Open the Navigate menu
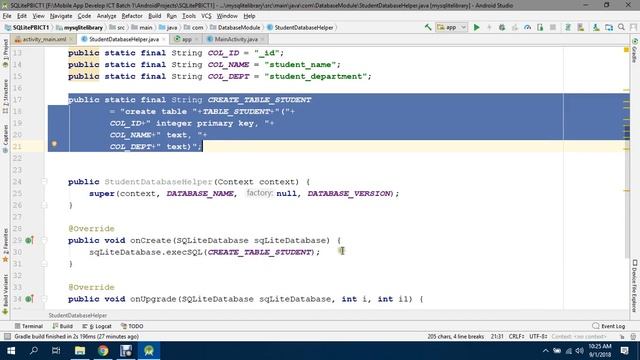Image resolution: width=640 pixels, height=360 pixels. coord(61,16)
